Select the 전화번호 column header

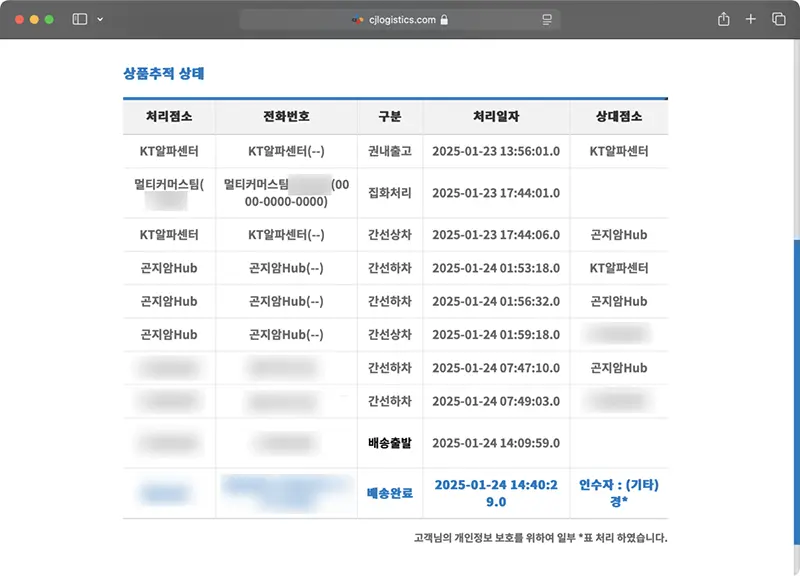point(285,116)
